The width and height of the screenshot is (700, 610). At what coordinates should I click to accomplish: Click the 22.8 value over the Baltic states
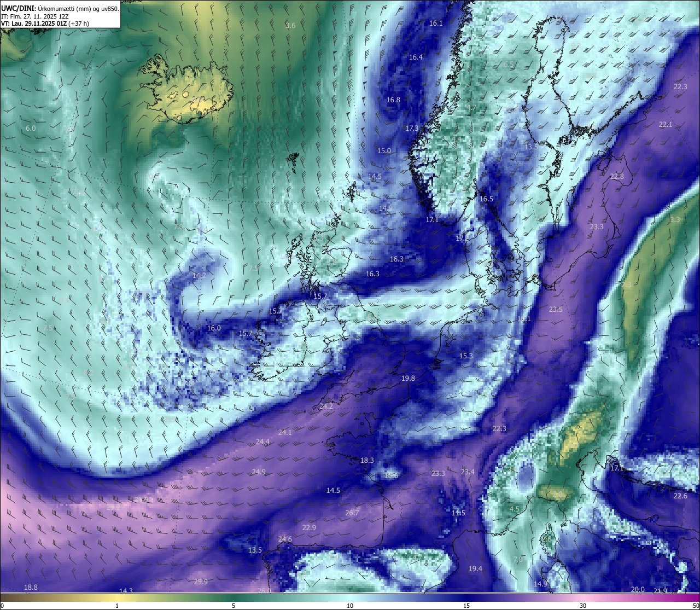coord(617,177)
